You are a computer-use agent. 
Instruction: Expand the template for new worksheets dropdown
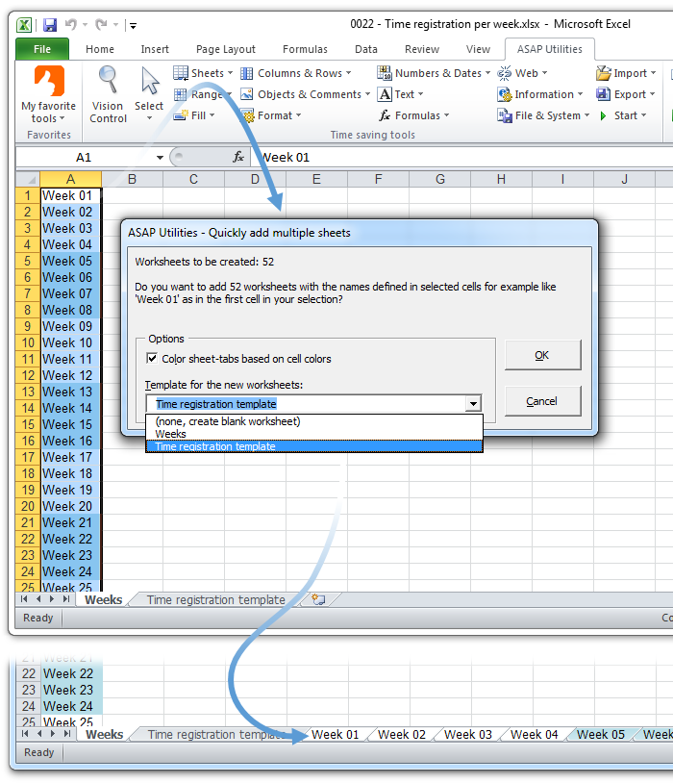coord(472,404)
